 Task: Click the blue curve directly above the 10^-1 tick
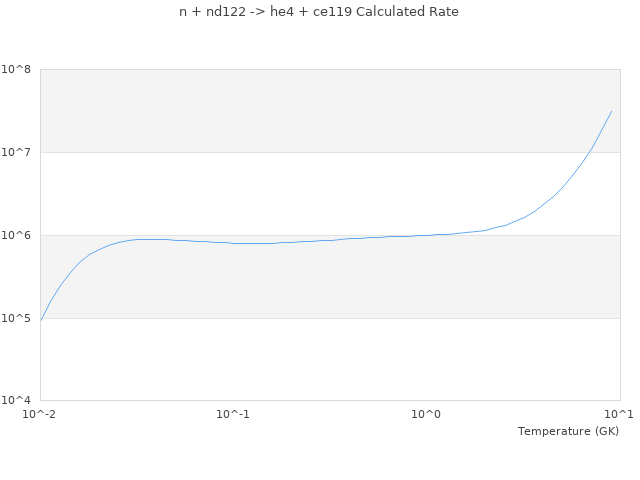click(233, 243)
